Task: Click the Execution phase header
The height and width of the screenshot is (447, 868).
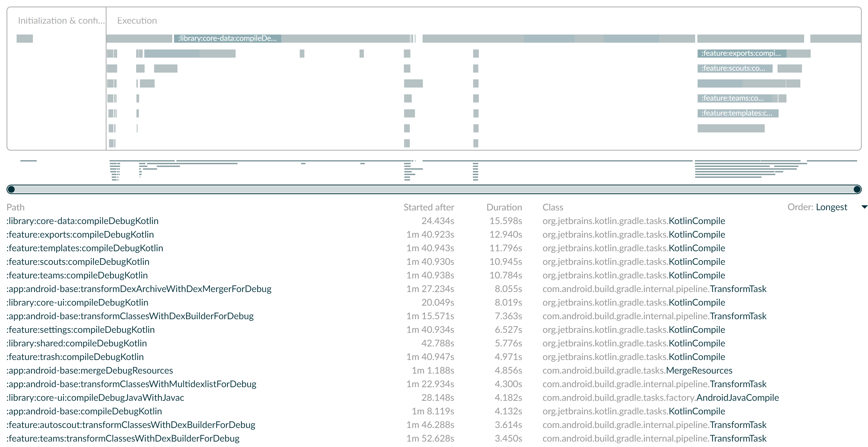Action: click(x=137, y=21)
